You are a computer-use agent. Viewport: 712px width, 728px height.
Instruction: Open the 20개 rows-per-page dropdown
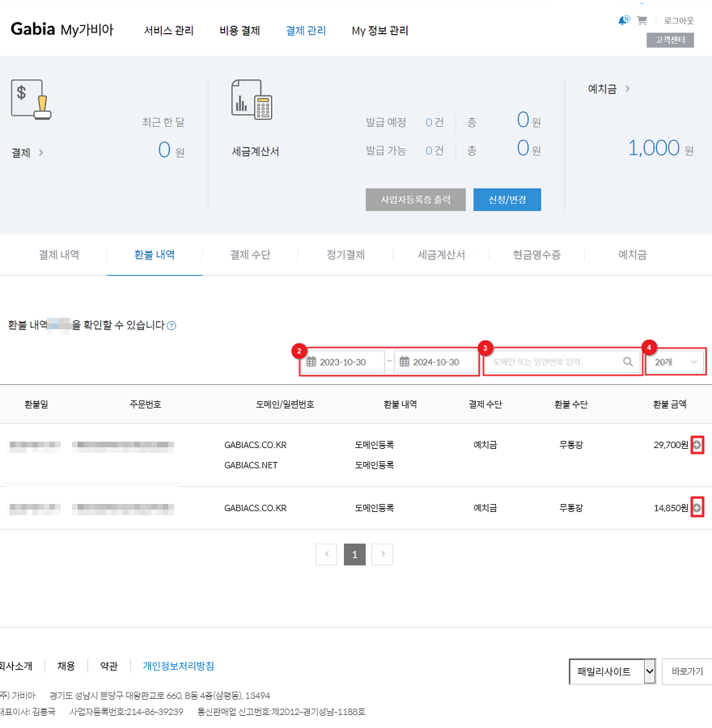pyautogui.click(x=676, y=362)
